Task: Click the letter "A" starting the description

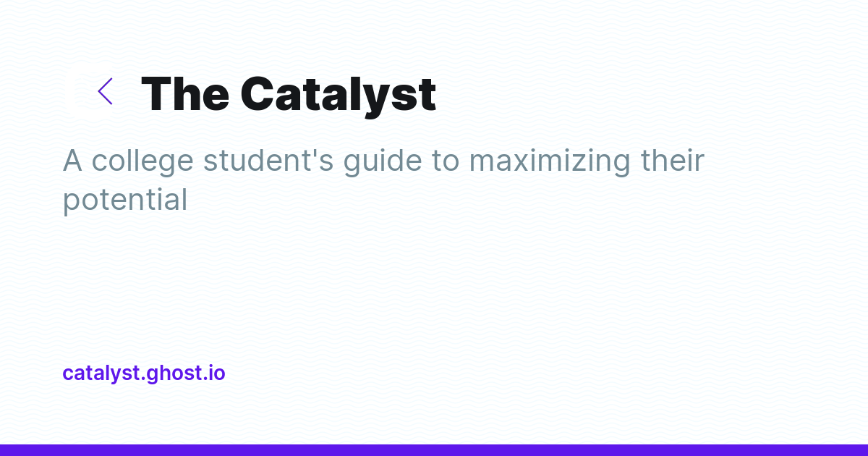Action: tap(73, 161)
